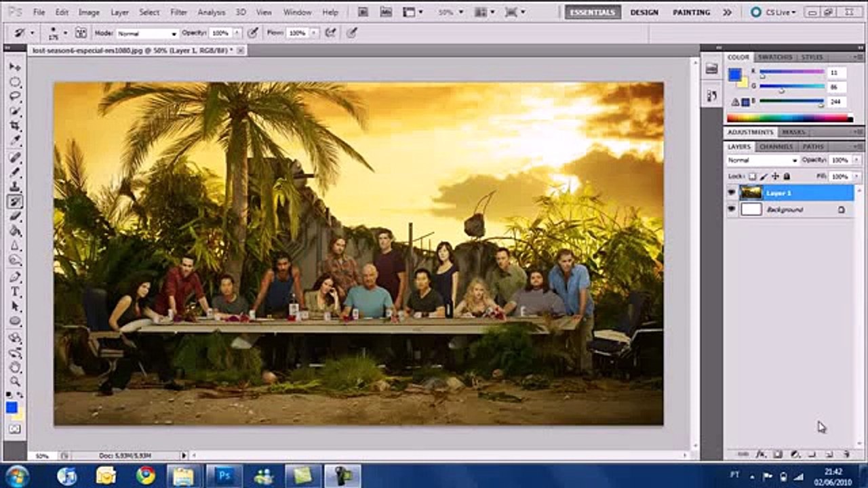The width and height of the screenshot is (868, 488).
Task: Click the R color slider
Action: tap(791, 73)
